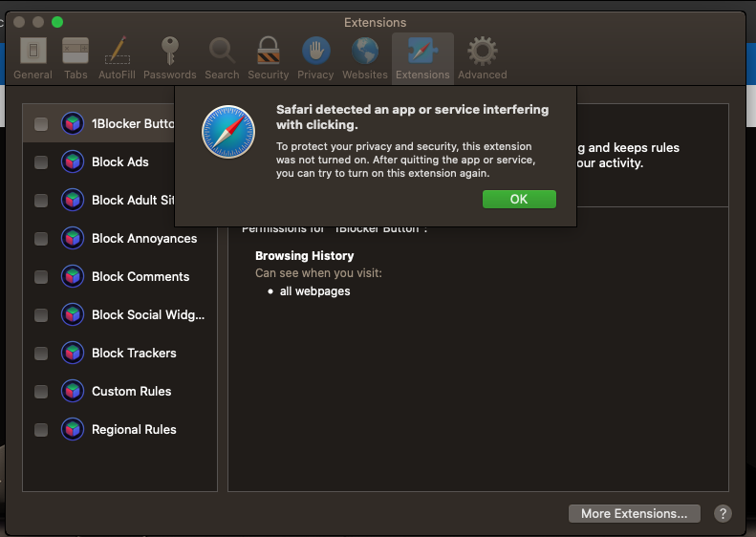Select the Regional Rules list row text
The height and width of the screenshot is (537, 756).
click(x=134, y=429)
